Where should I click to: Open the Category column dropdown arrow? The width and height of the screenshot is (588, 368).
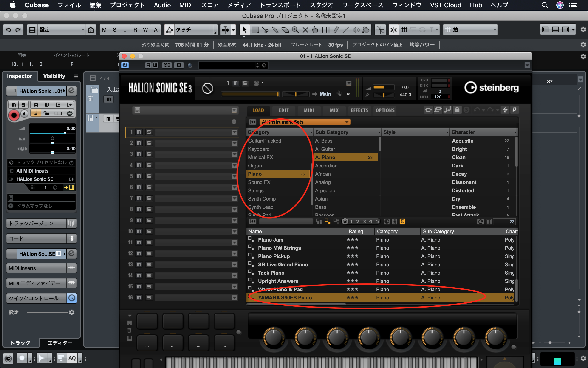tap(311, 132)
